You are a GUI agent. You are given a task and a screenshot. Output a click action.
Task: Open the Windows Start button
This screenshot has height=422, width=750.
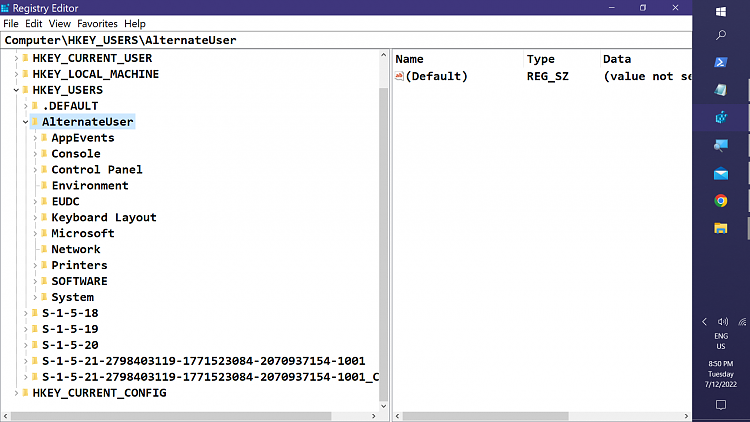pos(721,11)
